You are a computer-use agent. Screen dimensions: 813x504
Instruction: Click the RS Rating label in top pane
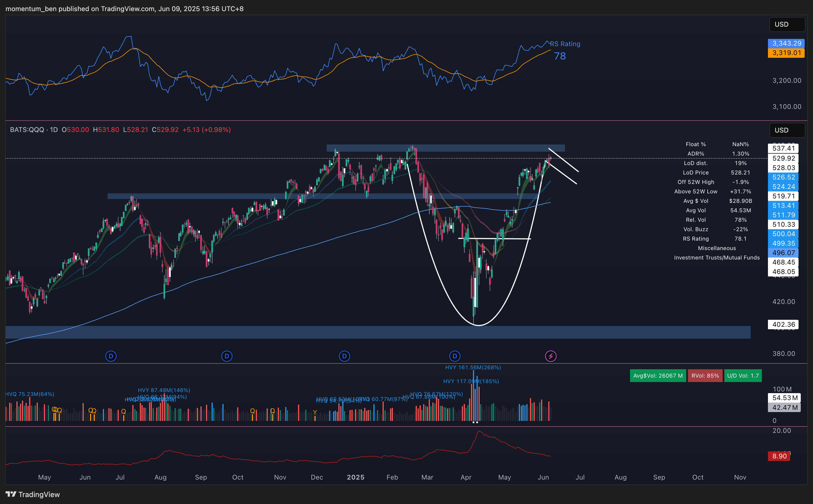(x=565, y=44)
